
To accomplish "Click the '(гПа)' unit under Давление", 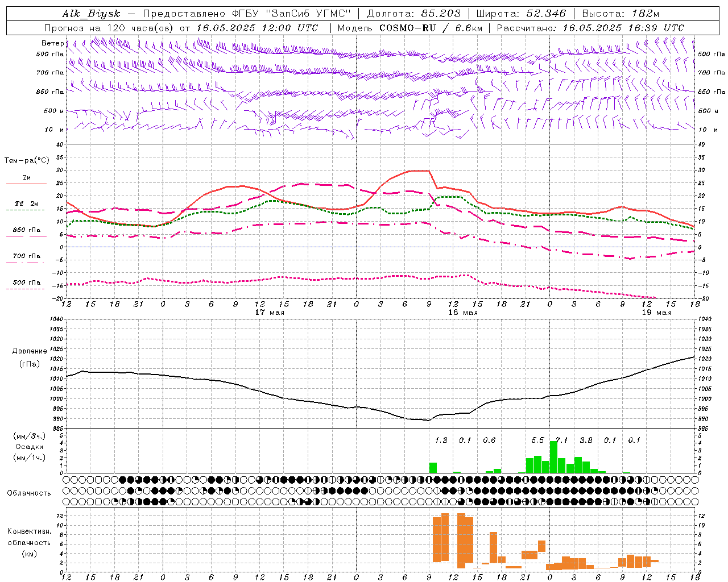I will coord(30,364).
